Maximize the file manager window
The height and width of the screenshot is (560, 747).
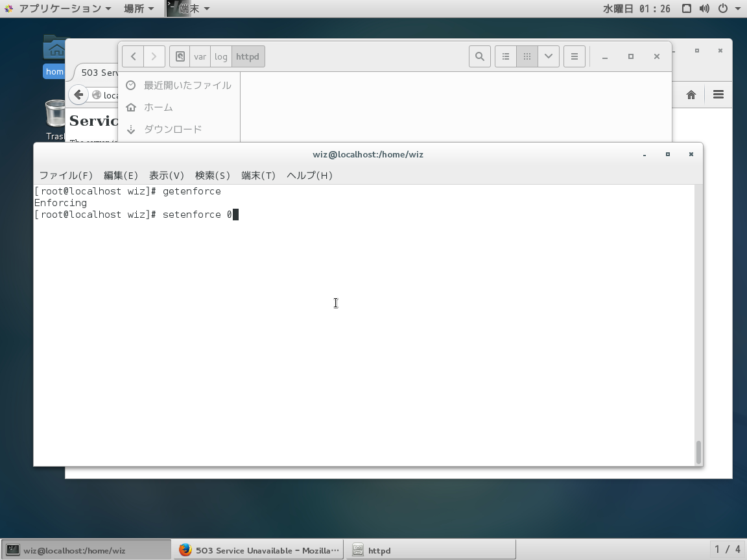[x=631, y=56]
